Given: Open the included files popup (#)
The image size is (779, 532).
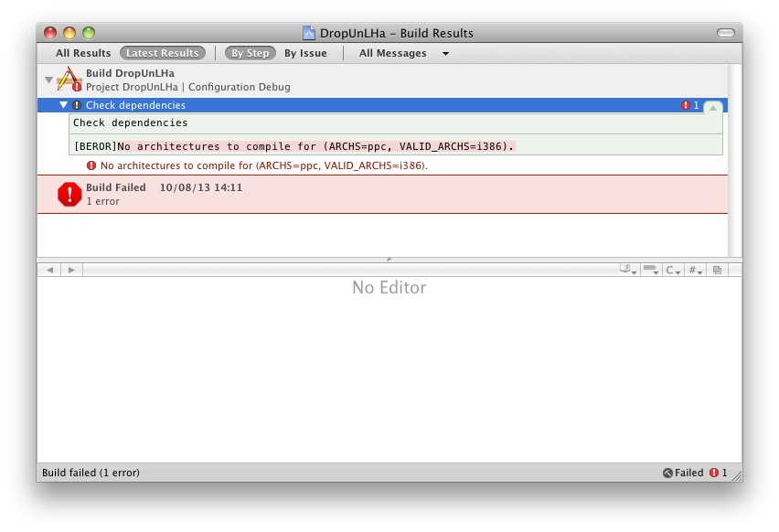Looking at the screenshot, I should [x=695, y=270].
